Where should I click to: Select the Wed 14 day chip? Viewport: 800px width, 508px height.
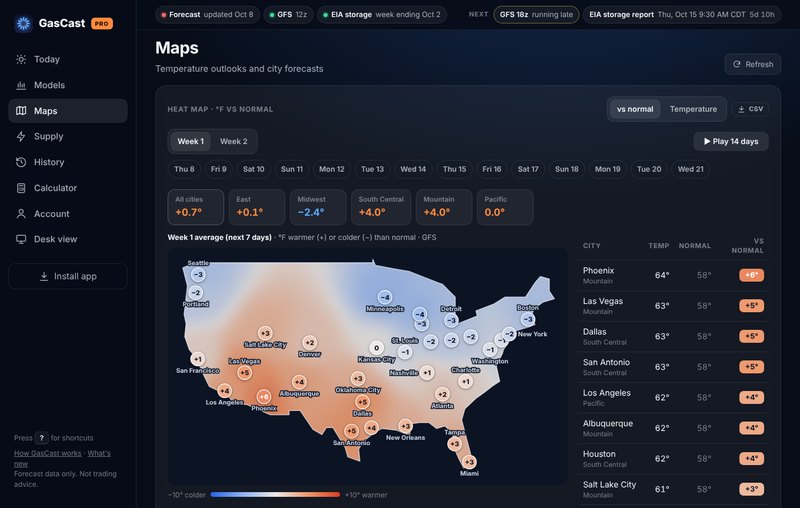413,169
